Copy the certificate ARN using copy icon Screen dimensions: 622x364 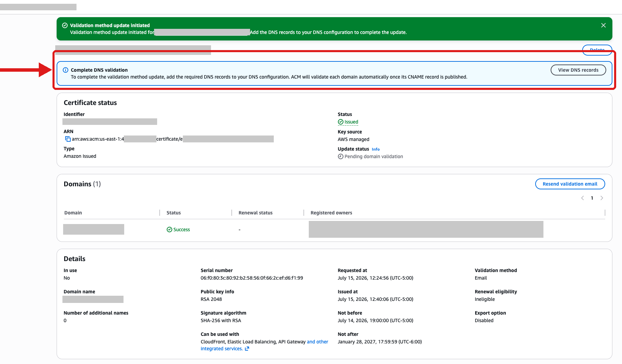pyautogui.click(x=68, y=139)
